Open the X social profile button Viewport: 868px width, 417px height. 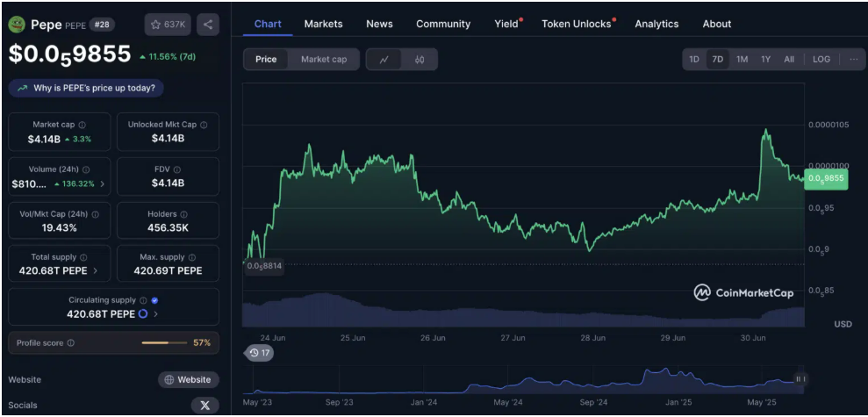(204, 406)
